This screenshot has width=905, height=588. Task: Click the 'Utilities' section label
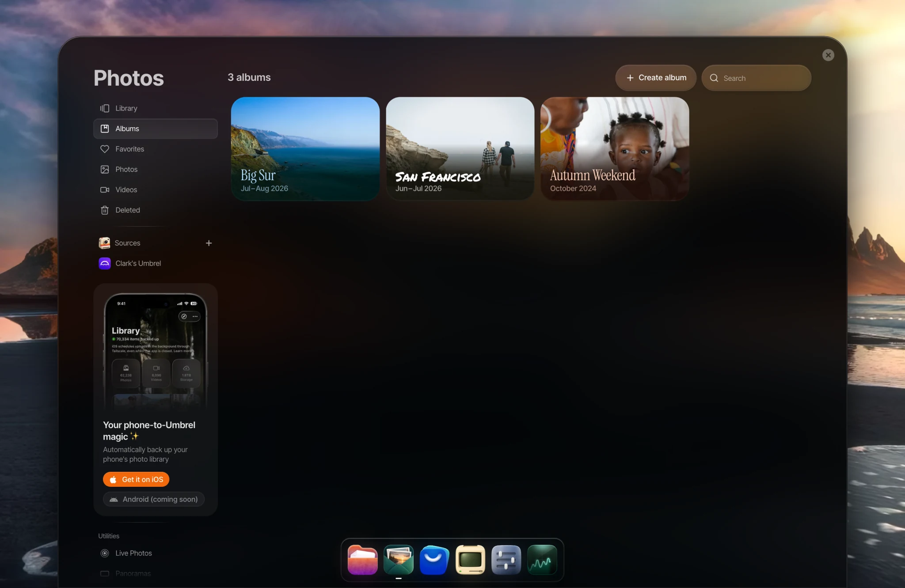point(109,536)
